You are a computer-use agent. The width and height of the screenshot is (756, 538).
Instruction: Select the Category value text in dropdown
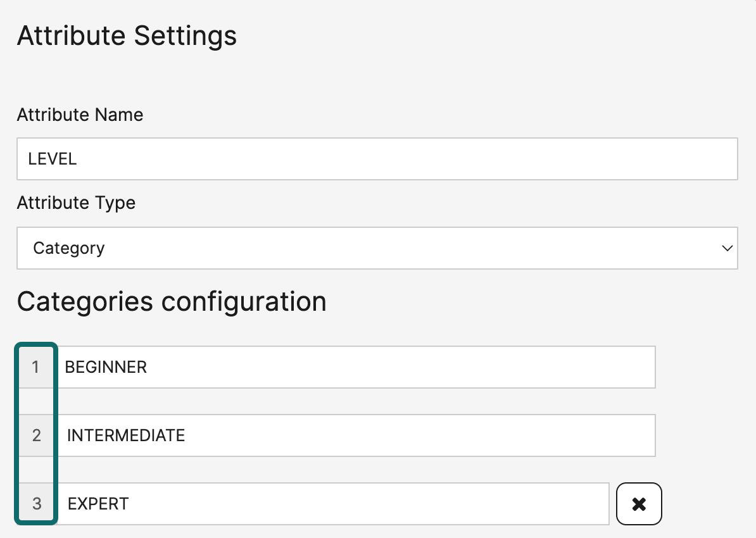pyautogui.click(x=69, y=248)
